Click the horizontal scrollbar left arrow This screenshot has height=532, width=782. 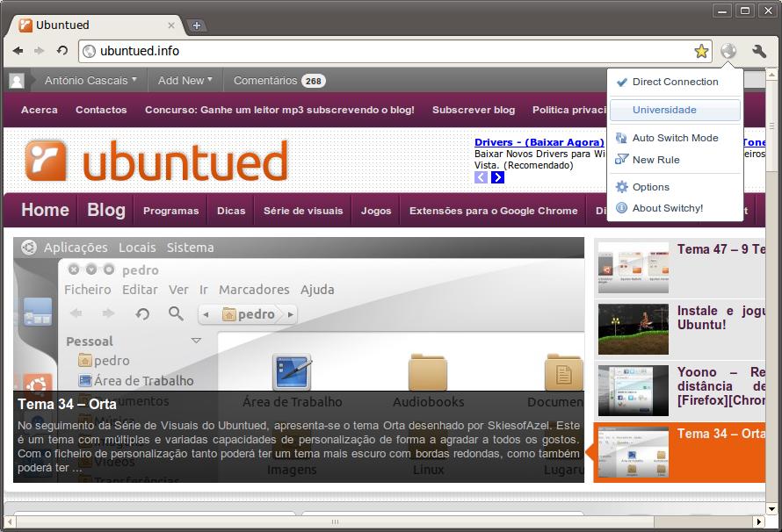[x=10, y=521]
